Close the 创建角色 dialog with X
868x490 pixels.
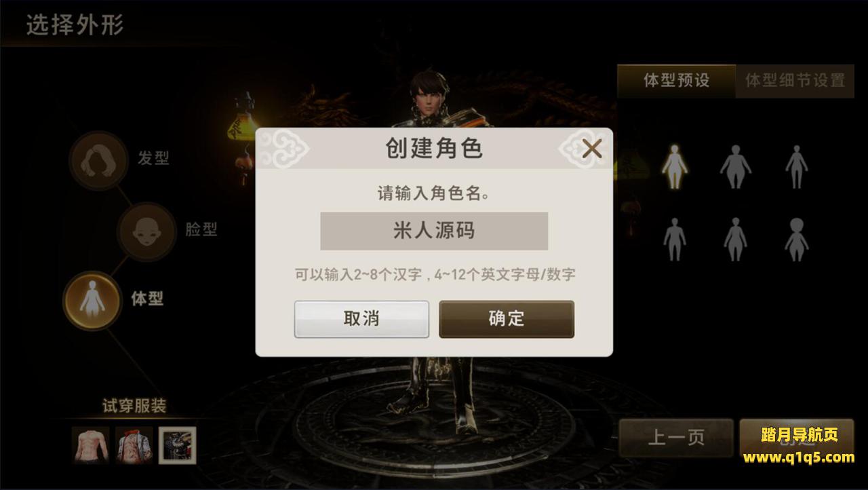click(x=591, y=149)
